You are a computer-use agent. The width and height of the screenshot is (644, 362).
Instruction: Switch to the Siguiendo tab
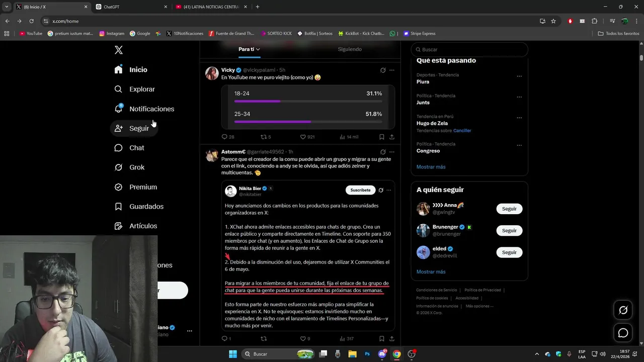350,49
